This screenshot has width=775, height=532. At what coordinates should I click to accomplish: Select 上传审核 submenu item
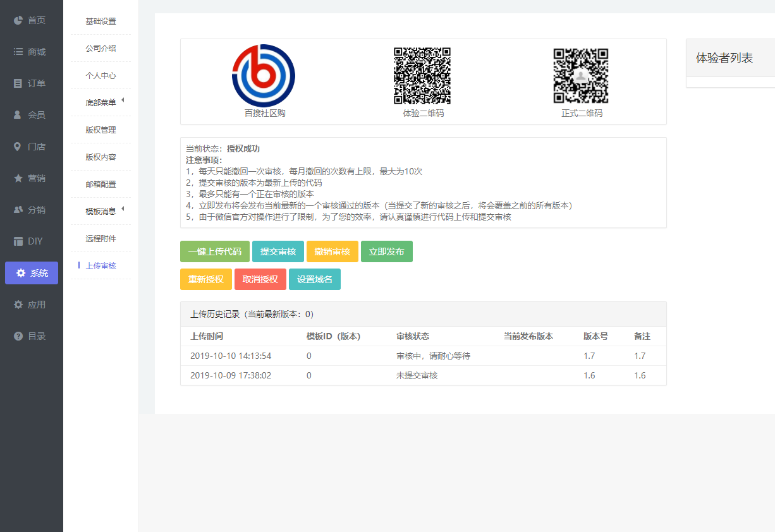(x=101, y=266)
